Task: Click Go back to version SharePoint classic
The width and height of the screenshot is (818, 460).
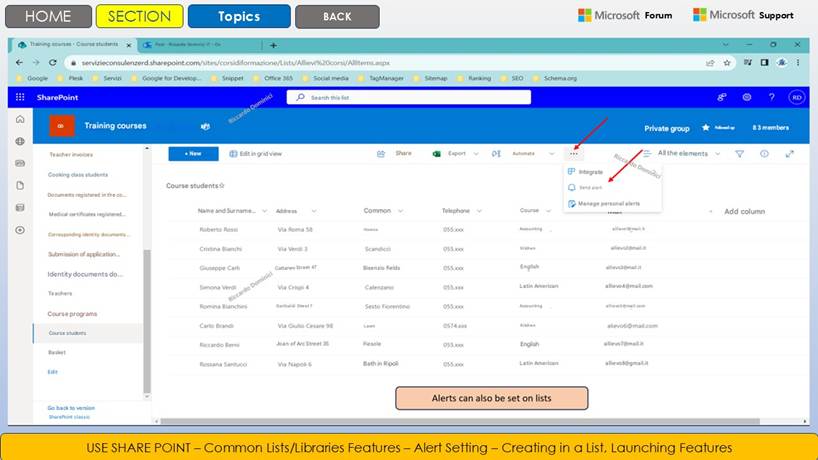Action: click(x=71, y=412)
